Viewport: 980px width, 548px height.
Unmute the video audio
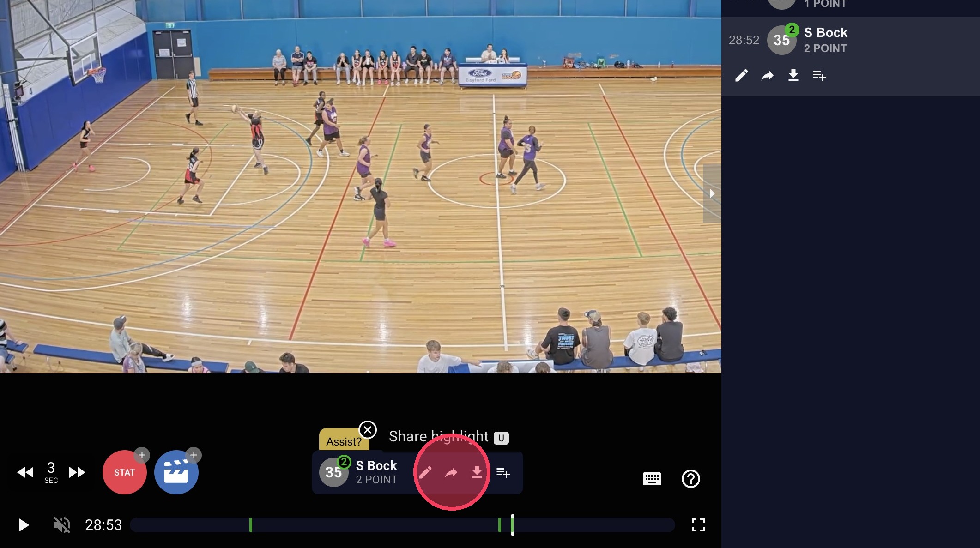61,525
